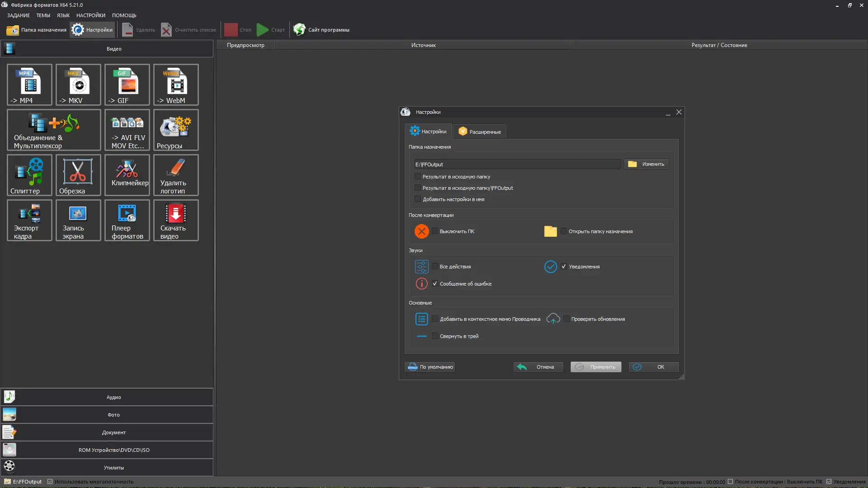
Task: Enable the Выключить ПК checkbox
Action: pos(435,231)
